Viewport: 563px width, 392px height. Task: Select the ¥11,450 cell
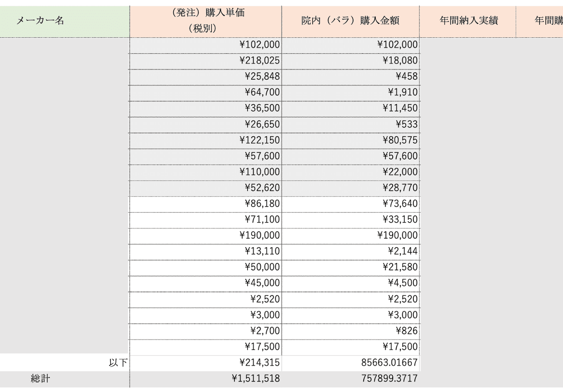pyautogui.click(x=351, y=108)
